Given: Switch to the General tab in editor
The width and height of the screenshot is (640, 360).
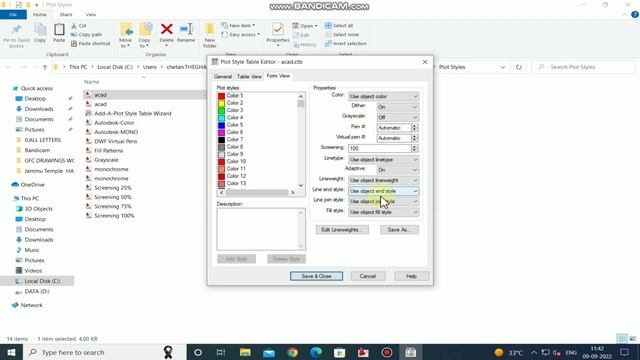Looking at the screenshot, I should 223,76.
